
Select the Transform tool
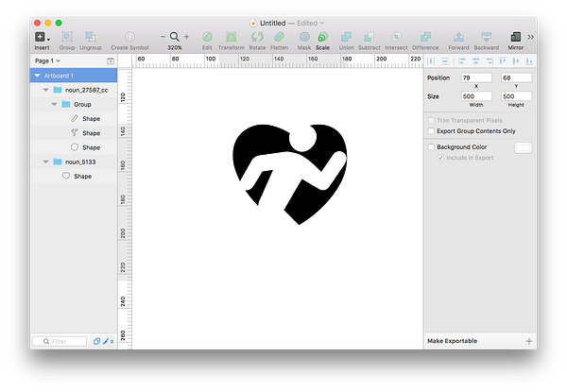coord(232,37)
